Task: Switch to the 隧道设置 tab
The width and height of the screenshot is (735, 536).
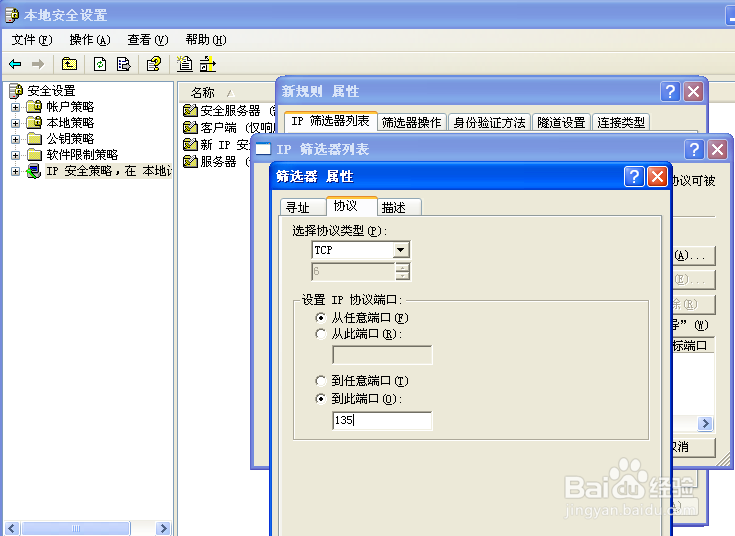Action: point(561,122)
